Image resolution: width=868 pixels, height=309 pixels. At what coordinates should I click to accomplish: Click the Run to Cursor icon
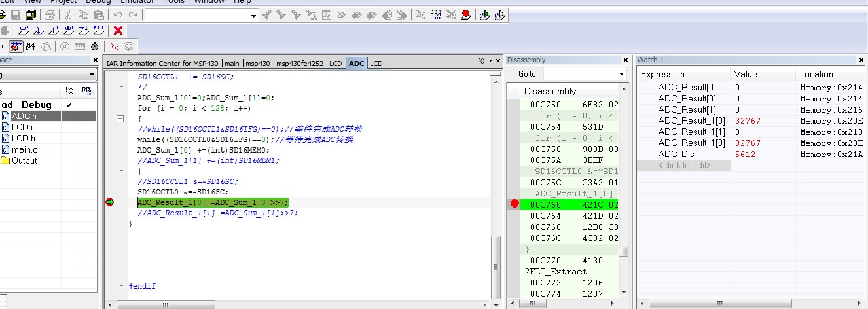[84, 30]
